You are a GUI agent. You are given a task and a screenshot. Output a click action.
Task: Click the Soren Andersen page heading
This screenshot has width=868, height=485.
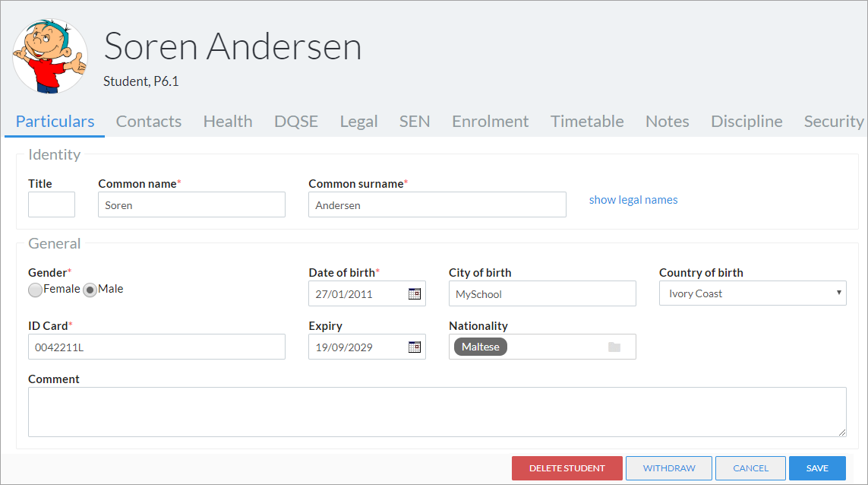click(x=232, y=46)
